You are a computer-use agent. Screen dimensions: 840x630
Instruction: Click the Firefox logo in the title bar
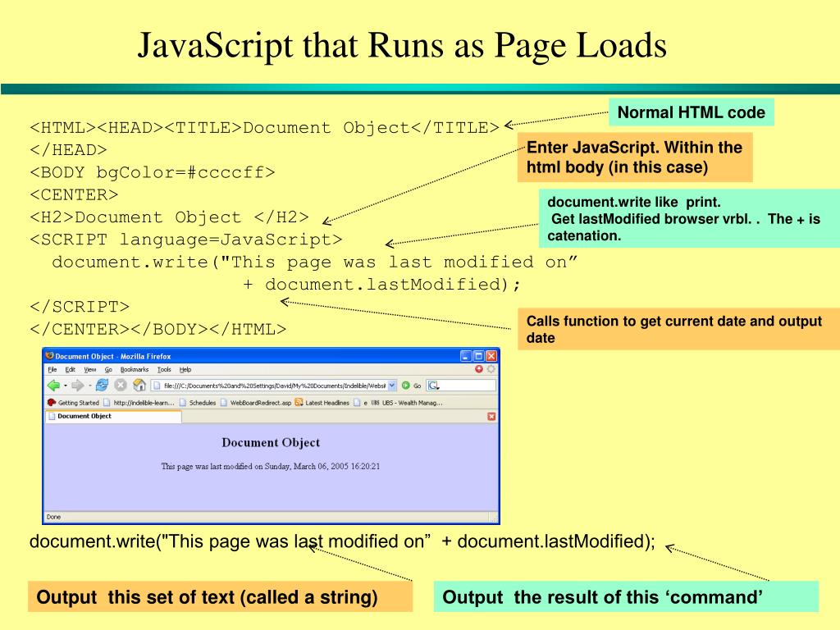pyautogui.click(x=50, y=356)
